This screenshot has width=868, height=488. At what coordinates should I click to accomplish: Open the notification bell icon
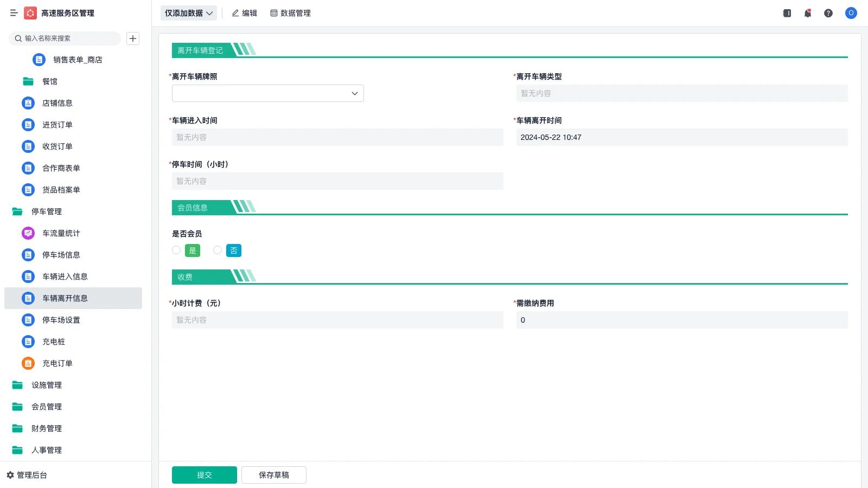click(807, 13)
